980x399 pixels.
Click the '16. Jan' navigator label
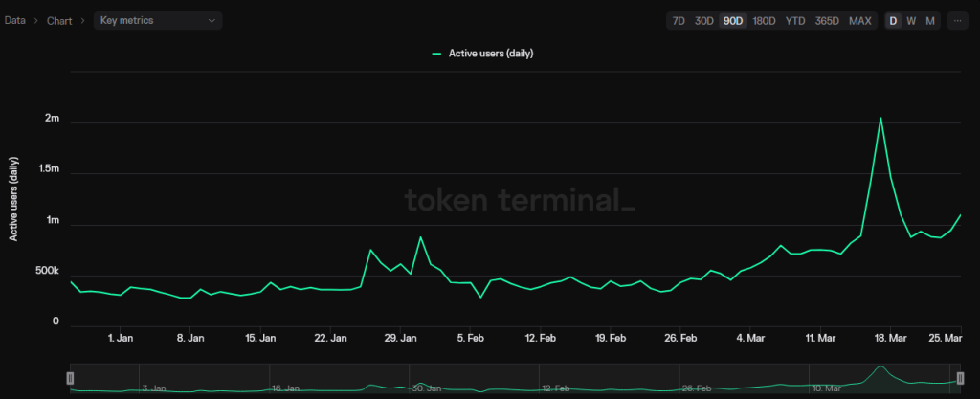pos(285,388)
